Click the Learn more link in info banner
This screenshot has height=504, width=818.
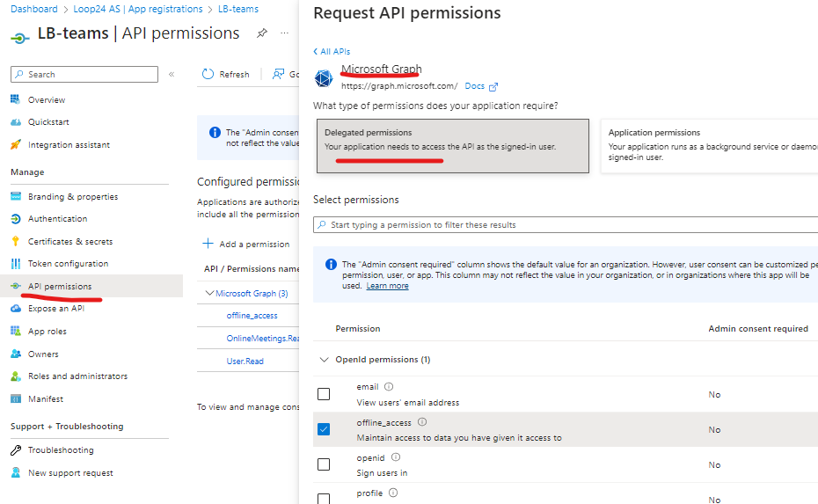point(387,285)
